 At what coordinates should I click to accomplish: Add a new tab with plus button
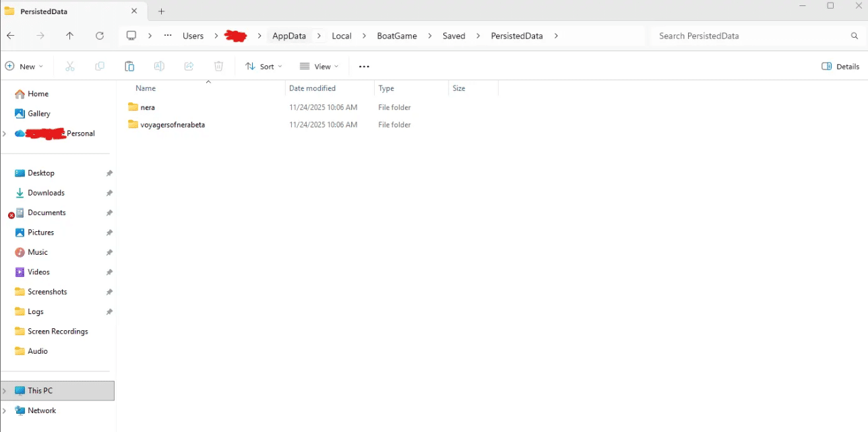162,11
